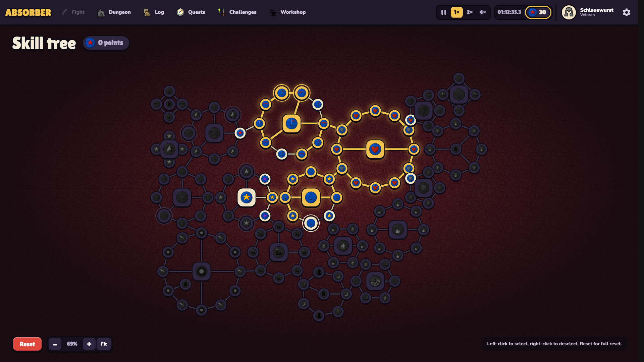This screenshot has height=362, width=644.
Task: Select the large locked ring square node
Action: tap(201, 271)
